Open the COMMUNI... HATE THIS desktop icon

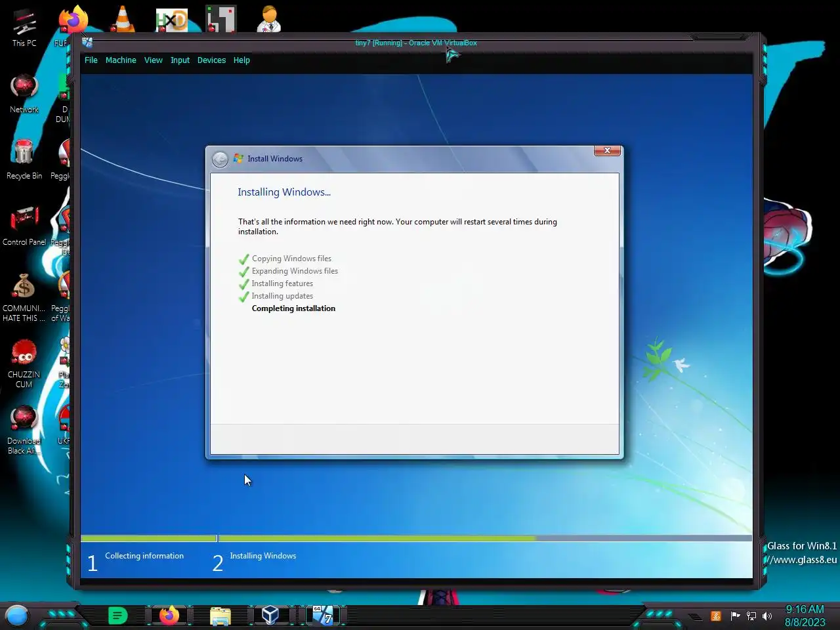click(24, 297)
